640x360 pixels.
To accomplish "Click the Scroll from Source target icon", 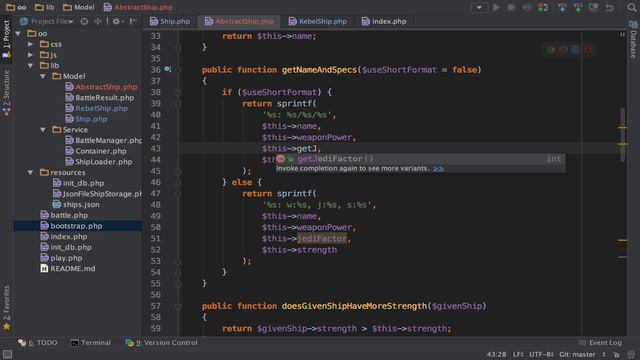I will 84,21.
